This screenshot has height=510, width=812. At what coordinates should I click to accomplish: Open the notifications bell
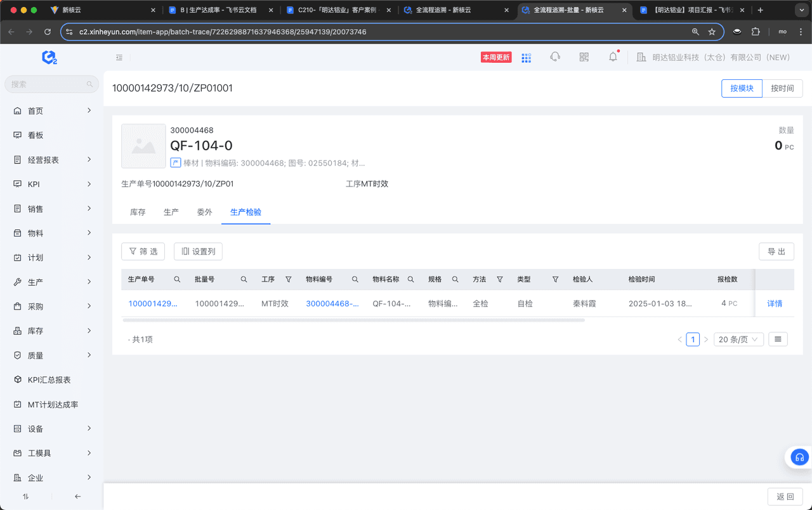[x=613, y=57]
